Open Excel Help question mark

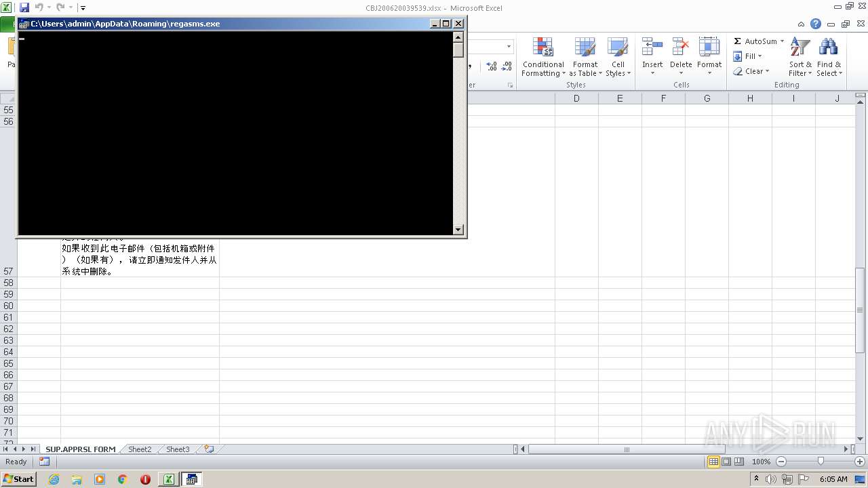[x=816, y=24]
